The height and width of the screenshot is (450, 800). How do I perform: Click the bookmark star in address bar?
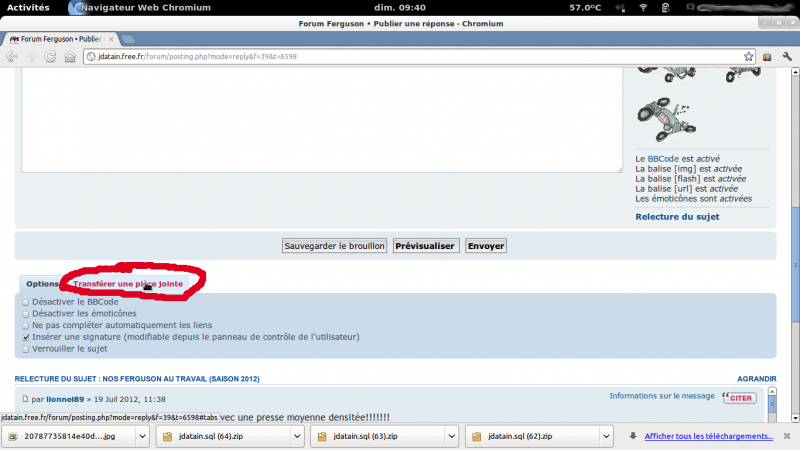pyautogui.click(x=747, y=56)
